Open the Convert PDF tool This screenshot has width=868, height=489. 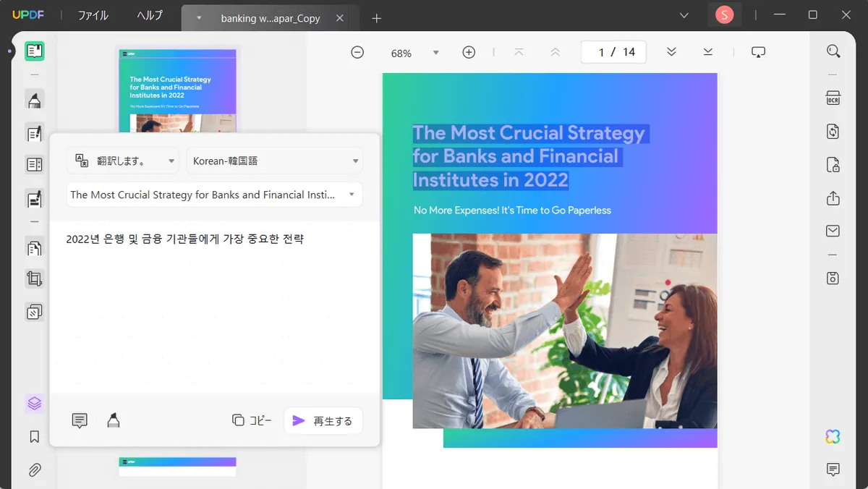[833, 131]
